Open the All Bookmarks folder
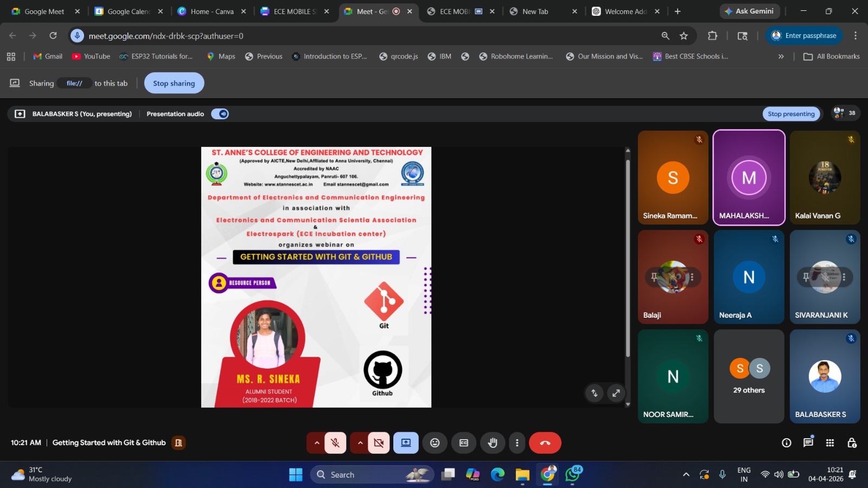868x488 pixels. coord(832,56)
